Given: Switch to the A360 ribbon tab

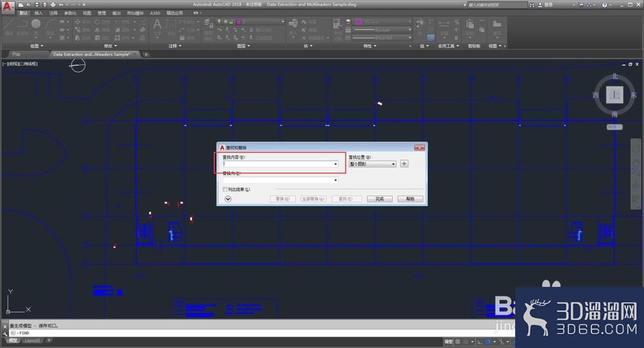Looking at the screenshot, I should click(155, 13).
